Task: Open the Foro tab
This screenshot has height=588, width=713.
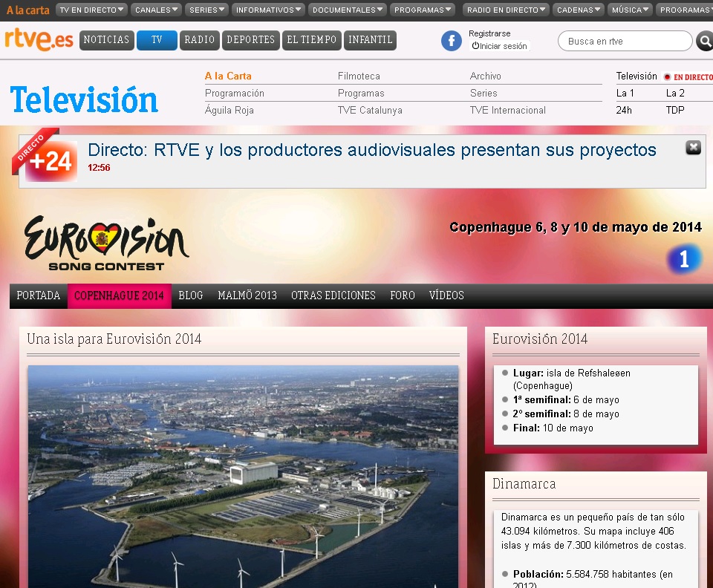Action: 402,295
